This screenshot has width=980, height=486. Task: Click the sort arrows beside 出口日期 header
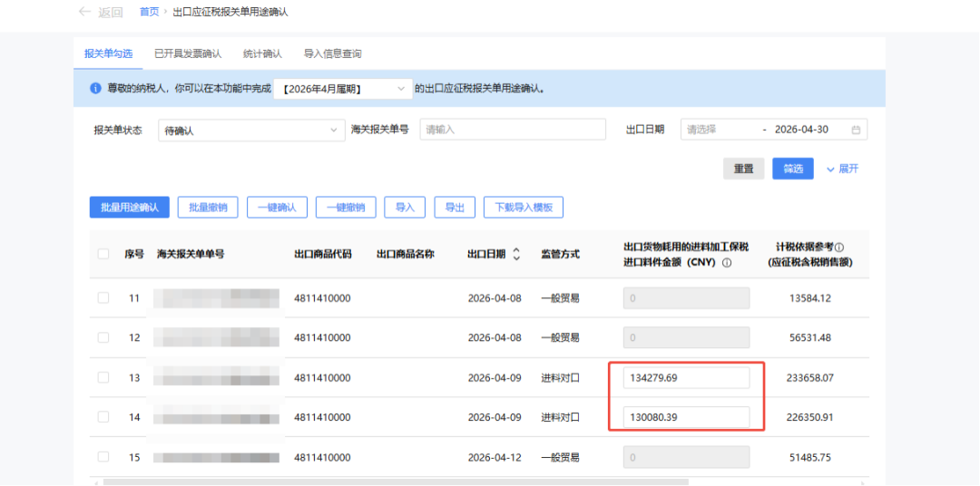[516, 254]
